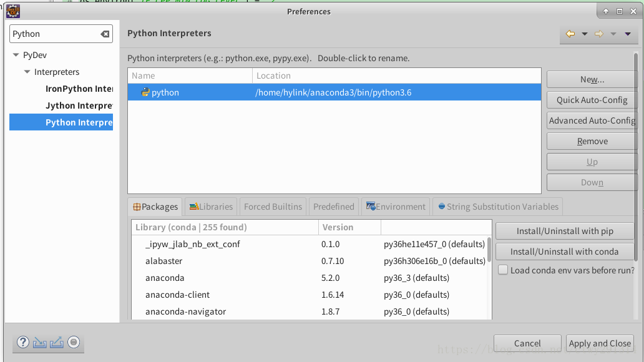The width and height of the screenshot is (644, 362).
Task: Click the Down button
Action: pyautogui.click(x=592, y=182)
